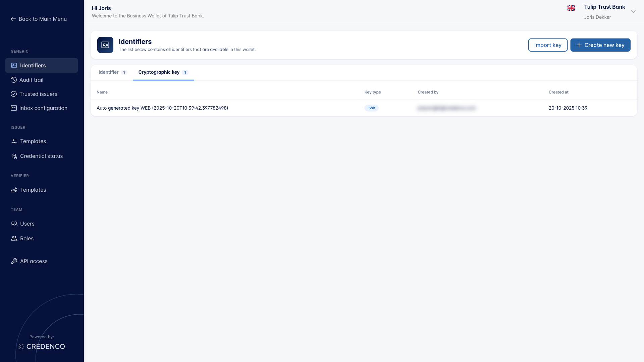This screenshot has width=644, height=362.
Task: Click the 20-10-2025 10:39 created date
Action: coord(568,108)
